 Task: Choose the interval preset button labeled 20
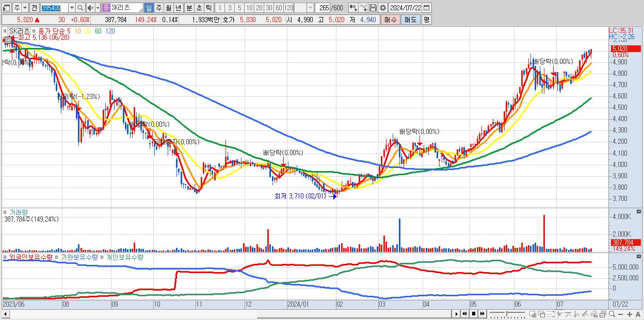(x=259, y=8)
